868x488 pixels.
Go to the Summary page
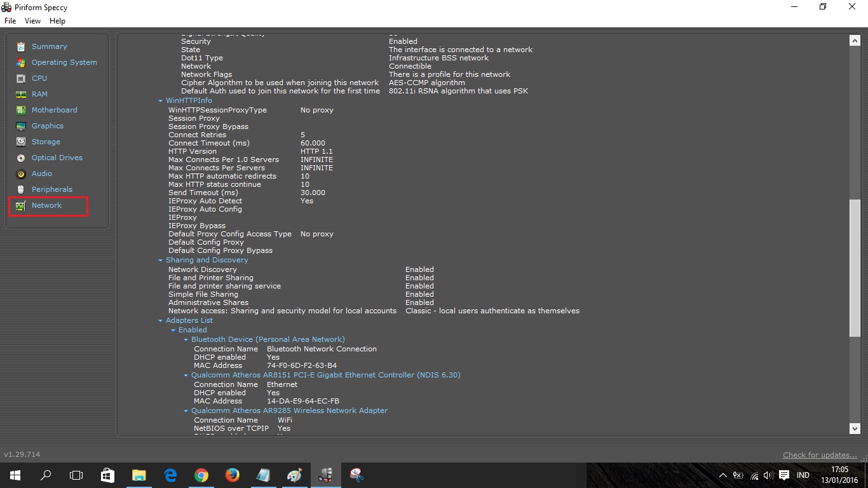click(x=50, y=46)
